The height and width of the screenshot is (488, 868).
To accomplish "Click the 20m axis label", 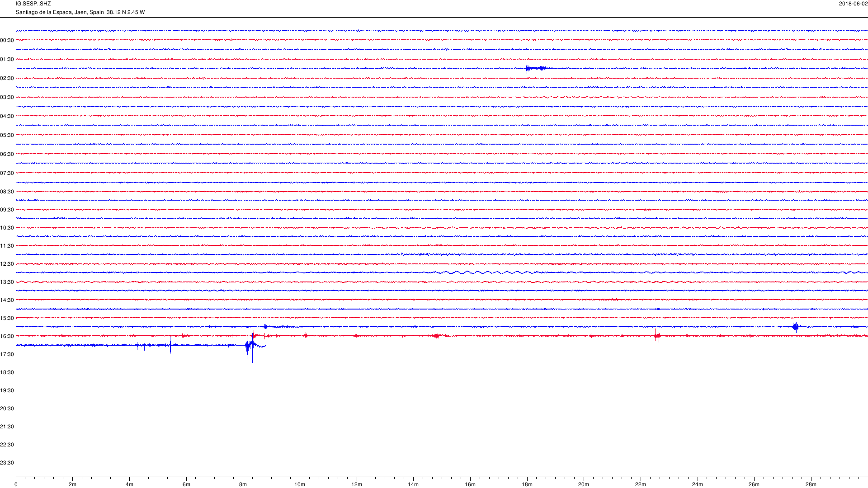I will [584, 484].
